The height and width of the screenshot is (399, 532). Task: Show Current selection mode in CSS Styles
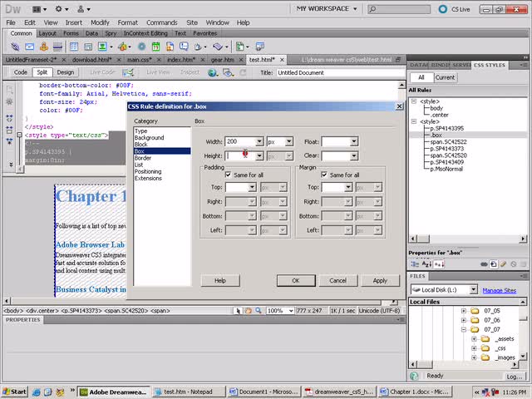point(445,77)
